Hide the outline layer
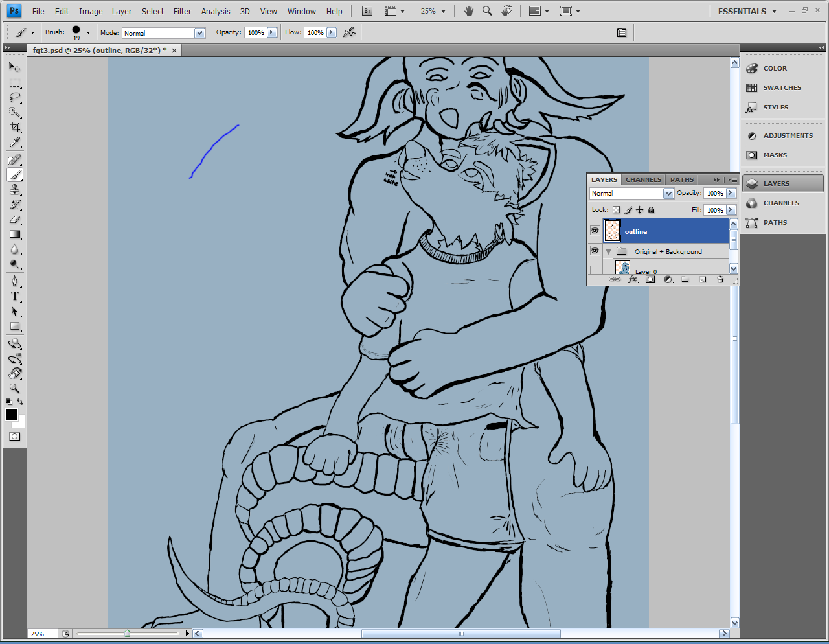The height and width of the screenshot is (644, 829). (x=595, y=231)
